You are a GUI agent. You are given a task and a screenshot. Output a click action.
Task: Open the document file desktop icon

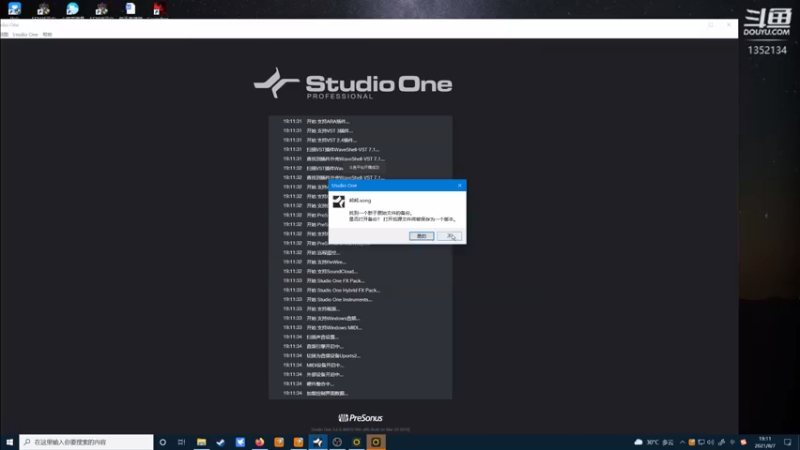coord(131,9)
